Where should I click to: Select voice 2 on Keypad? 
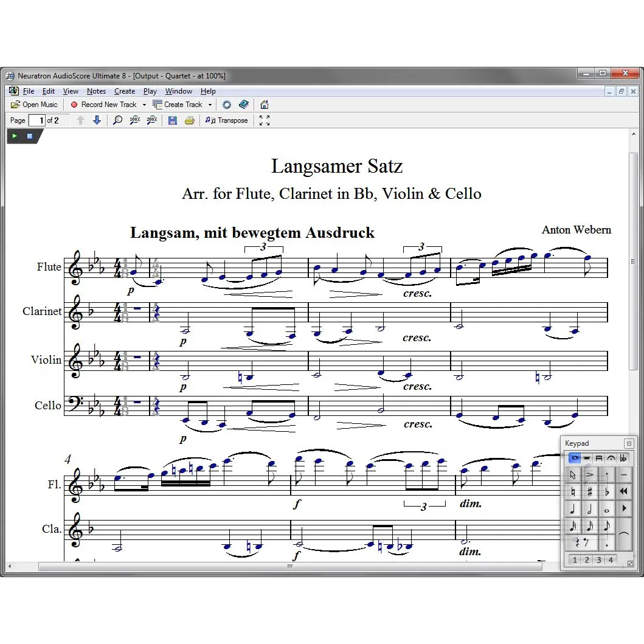(587, 560)
